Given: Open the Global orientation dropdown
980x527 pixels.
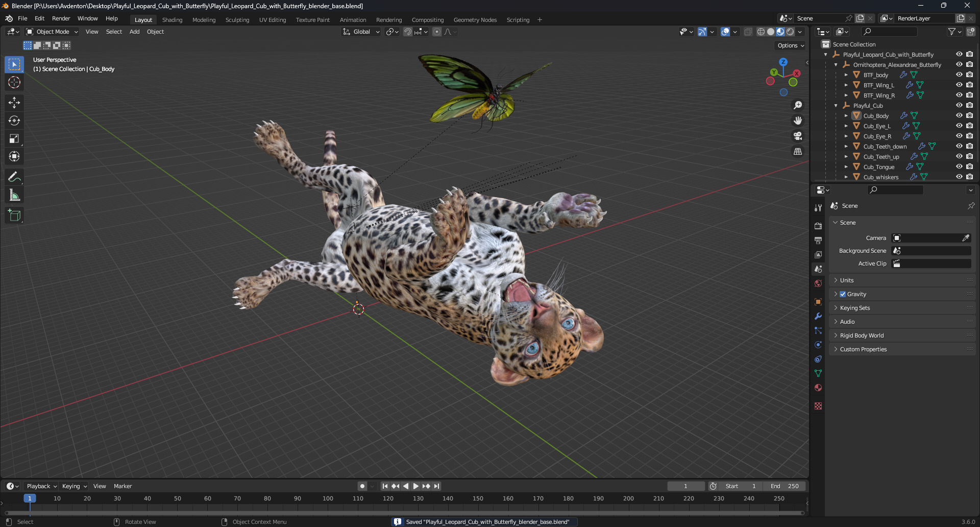Looking at the screenshot, I should coord(361,32).
